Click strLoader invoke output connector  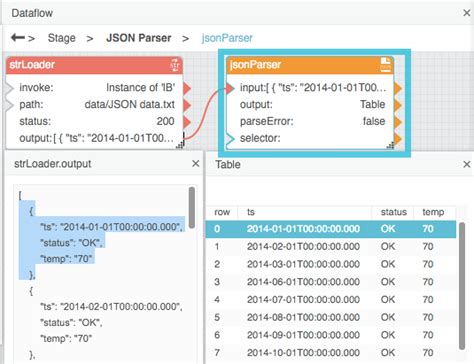(187, 88)
